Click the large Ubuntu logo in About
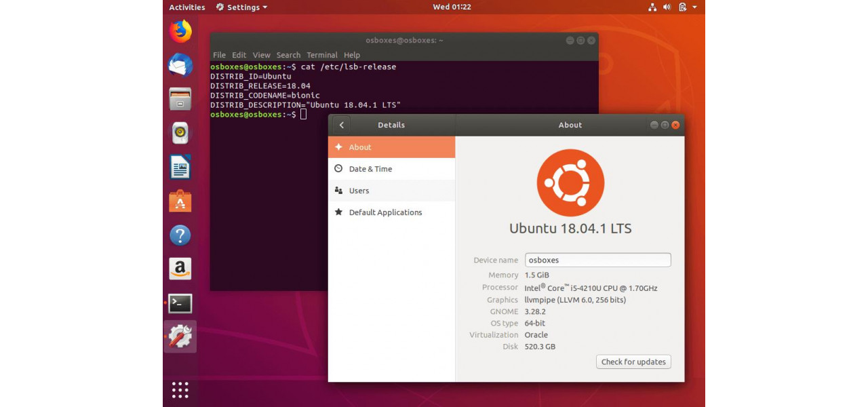868x407 pixels. pos(570,182)
